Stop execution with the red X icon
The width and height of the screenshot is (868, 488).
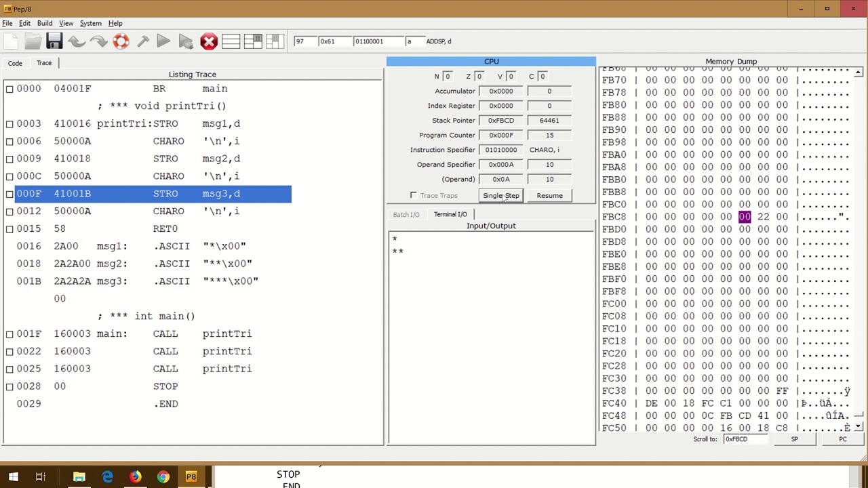[209, 41]
